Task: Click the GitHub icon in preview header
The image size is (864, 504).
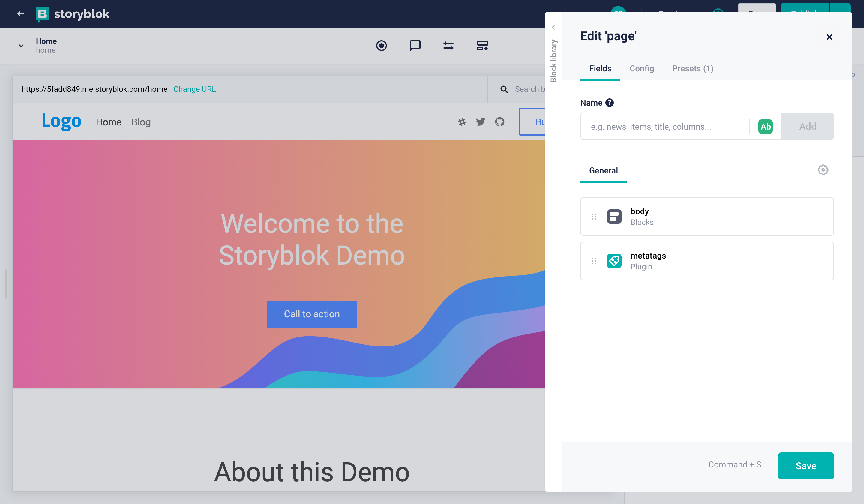Action: point(499,122)
